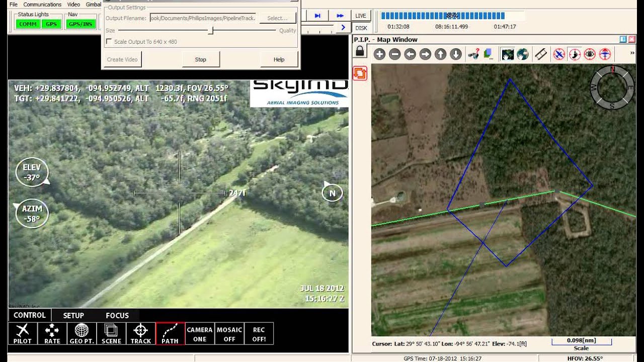Image resolution: width=644 pixels, height=362 pixels.
Task: Select the map pan hand tool
Action: click(508, 54)
